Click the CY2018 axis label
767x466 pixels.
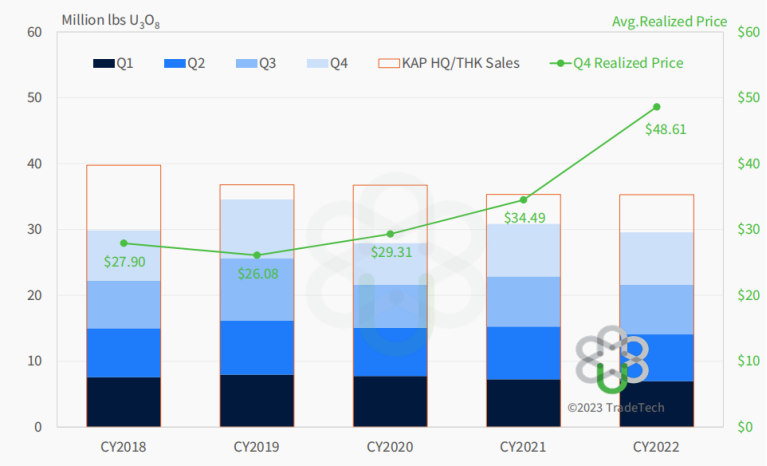pyautogui.click(x=124, y=446)
